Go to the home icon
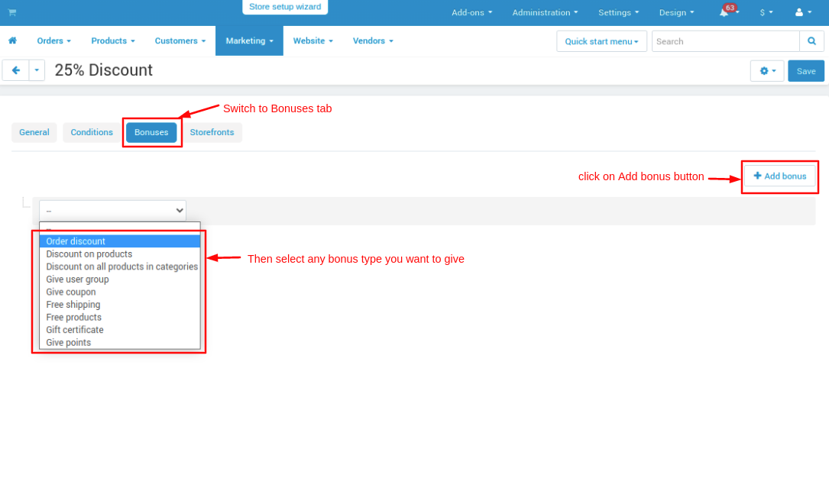 (x=12, y=40)
